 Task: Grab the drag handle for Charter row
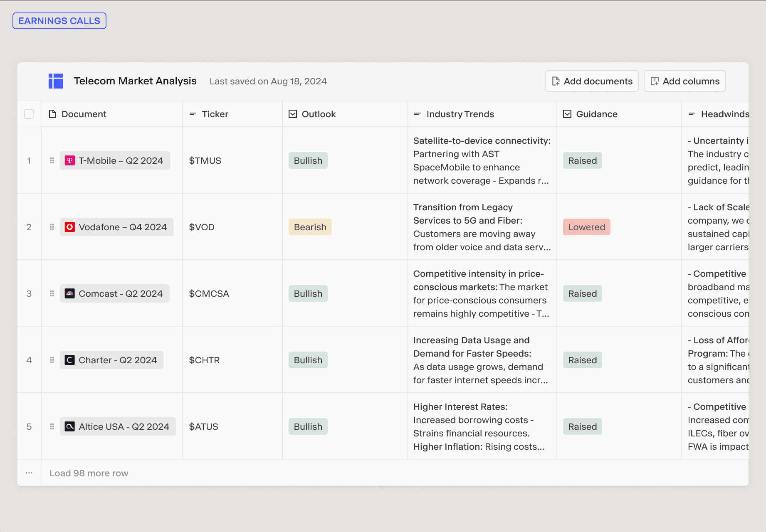coord(52,360)
